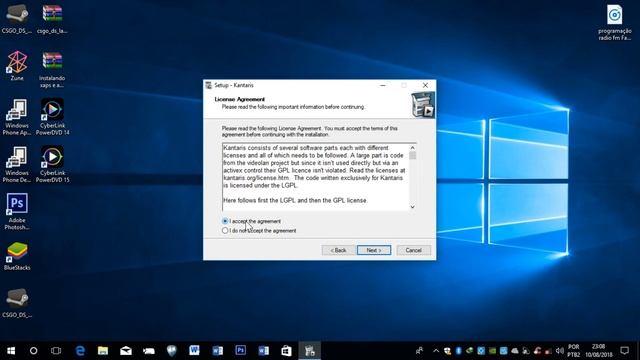
Task: Open the Photoshop icon on the taskbar
Action: point(241,351)
